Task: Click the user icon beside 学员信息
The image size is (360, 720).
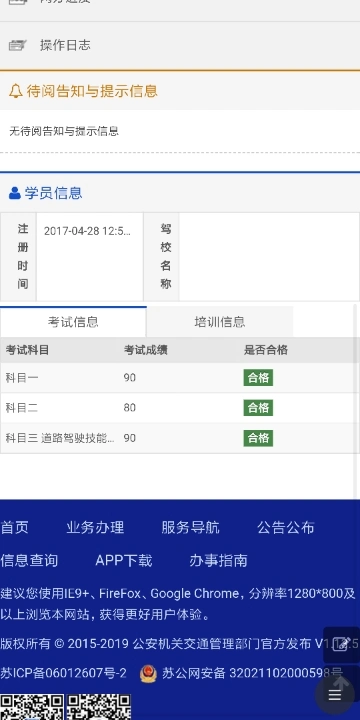Action: (15, 193)
